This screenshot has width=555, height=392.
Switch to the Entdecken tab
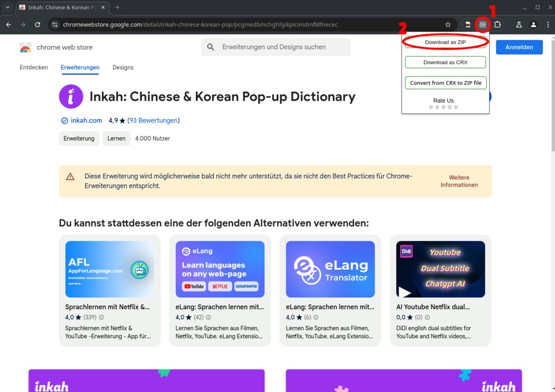34,68
